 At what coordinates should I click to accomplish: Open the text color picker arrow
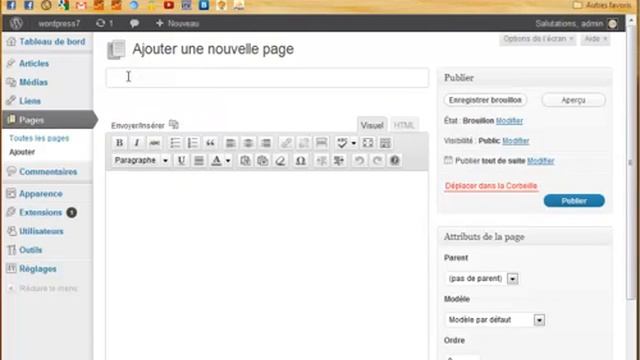coord(228,161)
